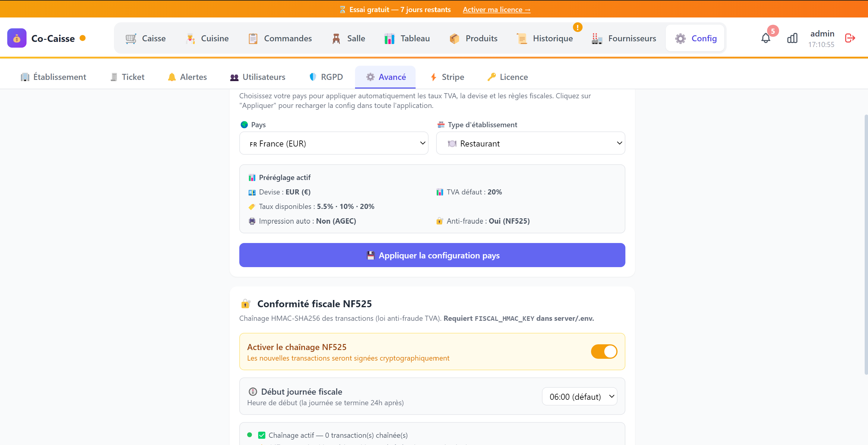Click the Historique warning badge

click(577, 27)
